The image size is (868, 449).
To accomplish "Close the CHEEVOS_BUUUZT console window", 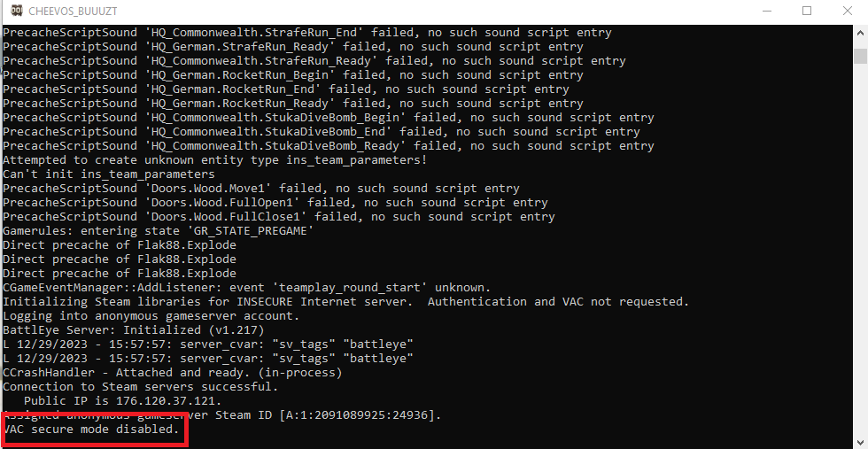I will 848,11.
